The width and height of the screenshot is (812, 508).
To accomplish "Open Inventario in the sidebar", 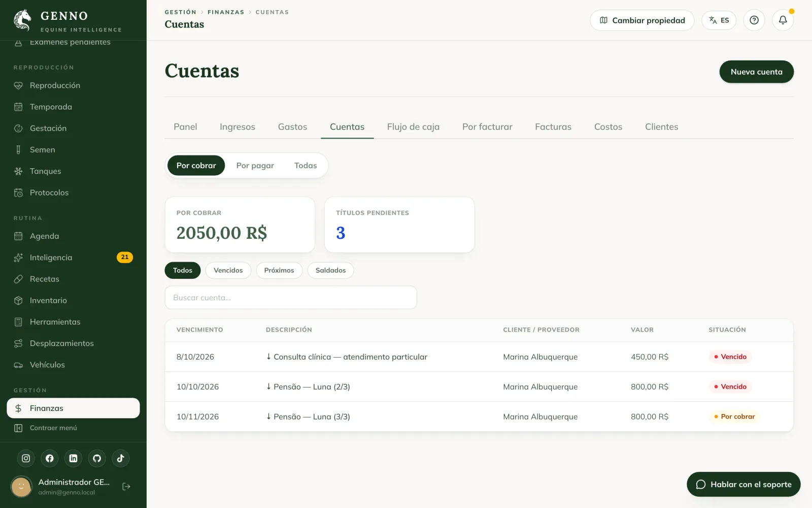I will click(73, 300).
